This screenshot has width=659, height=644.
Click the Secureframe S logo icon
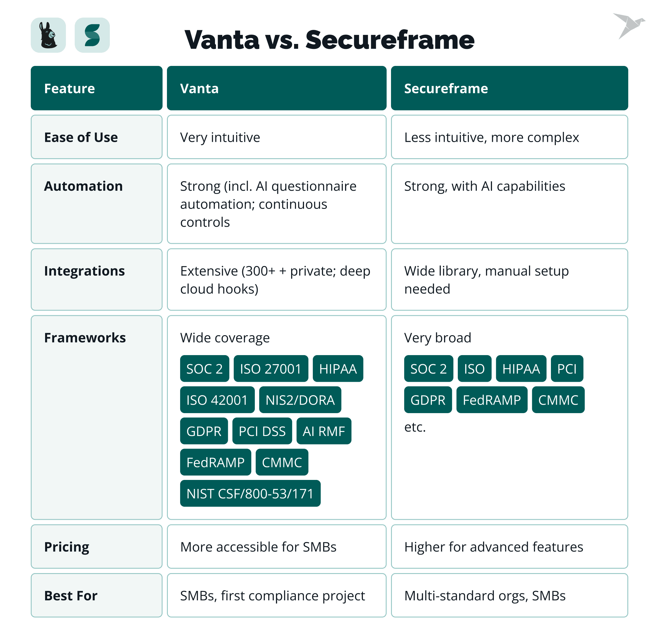(x=92, y=35)
